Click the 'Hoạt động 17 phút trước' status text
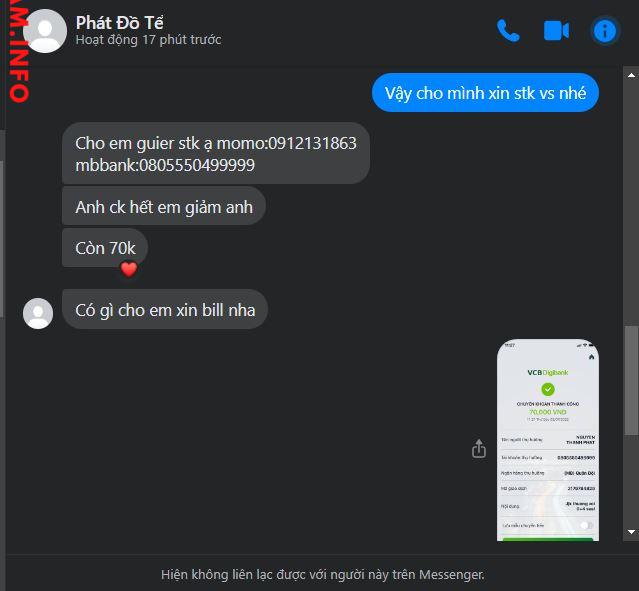 (148, 40)
